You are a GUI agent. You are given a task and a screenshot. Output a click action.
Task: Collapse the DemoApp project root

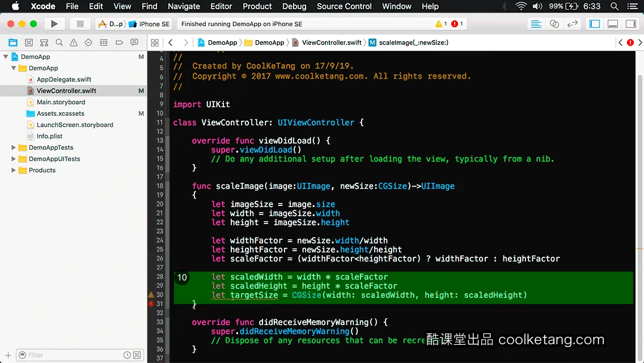6,57
